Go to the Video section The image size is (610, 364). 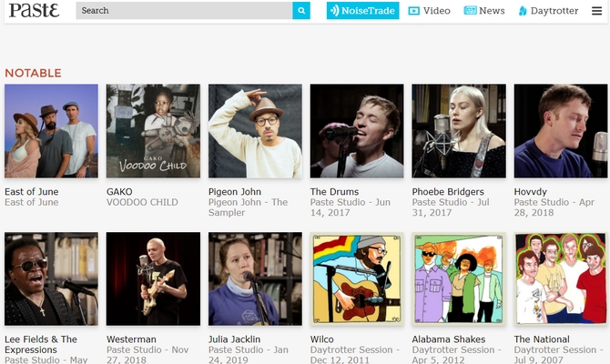point(430,11)
